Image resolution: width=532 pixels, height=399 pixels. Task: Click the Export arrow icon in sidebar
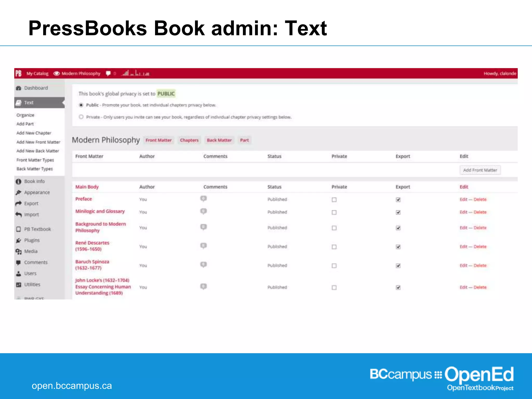point(18,203)
